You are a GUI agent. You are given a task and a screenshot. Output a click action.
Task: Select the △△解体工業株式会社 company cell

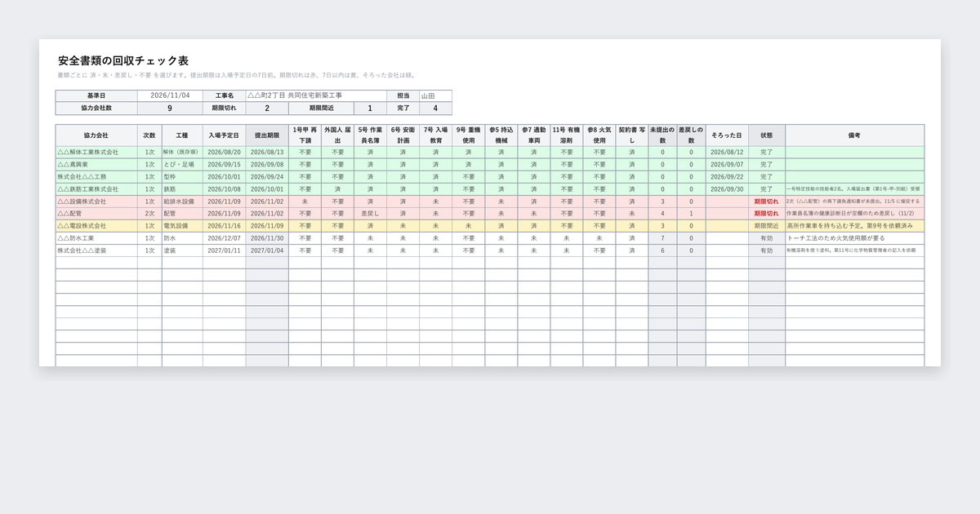96,152
